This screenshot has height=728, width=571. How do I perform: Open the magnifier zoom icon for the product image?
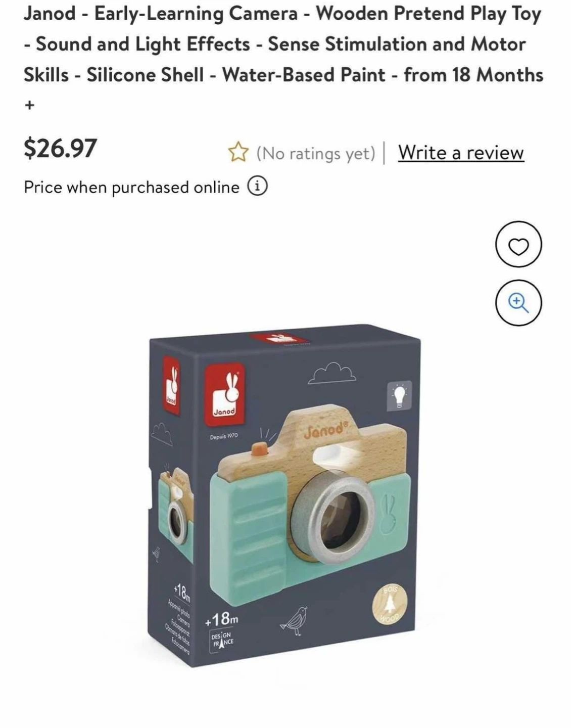click(x=518, y=303)
